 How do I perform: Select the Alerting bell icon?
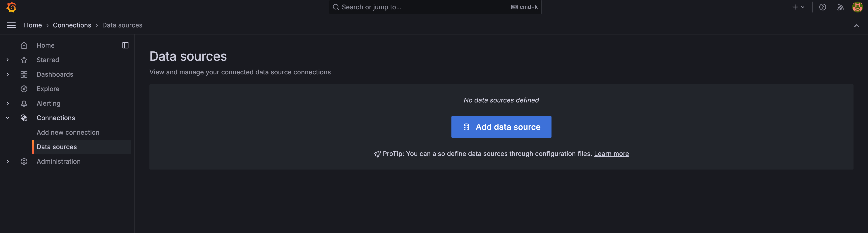tap(24, 103)
